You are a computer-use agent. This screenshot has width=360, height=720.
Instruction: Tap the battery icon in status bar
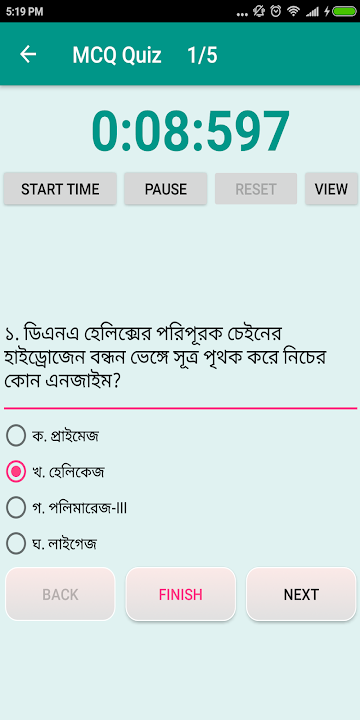click(x=344, y=11)
